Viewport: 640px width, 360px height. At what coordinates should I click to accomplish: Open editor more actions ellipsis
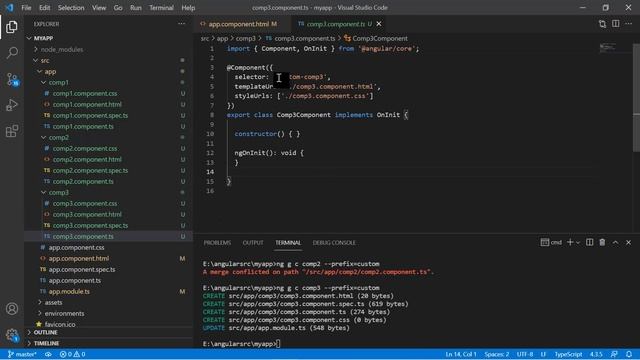629,24
